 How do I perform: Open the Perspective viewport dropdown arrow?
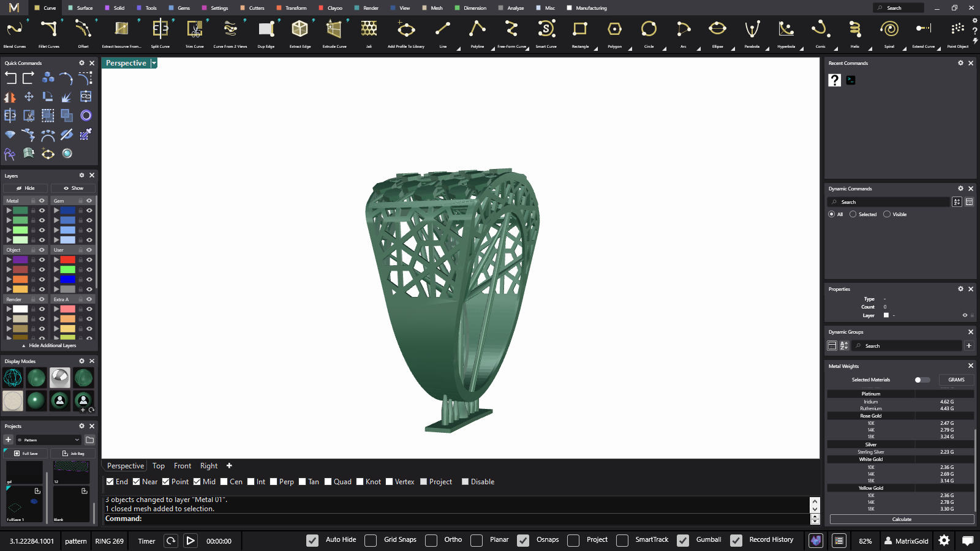tap(154, 63)
